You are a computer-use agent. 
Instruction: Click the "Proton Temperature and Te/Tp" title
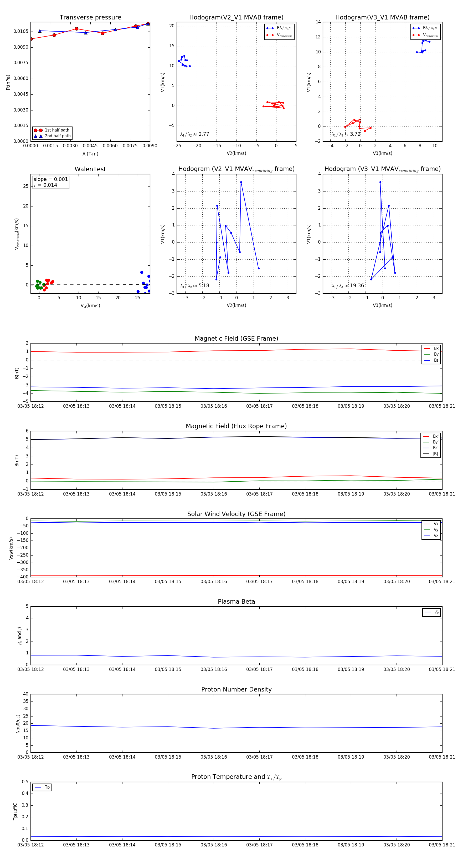pos(236,777)
